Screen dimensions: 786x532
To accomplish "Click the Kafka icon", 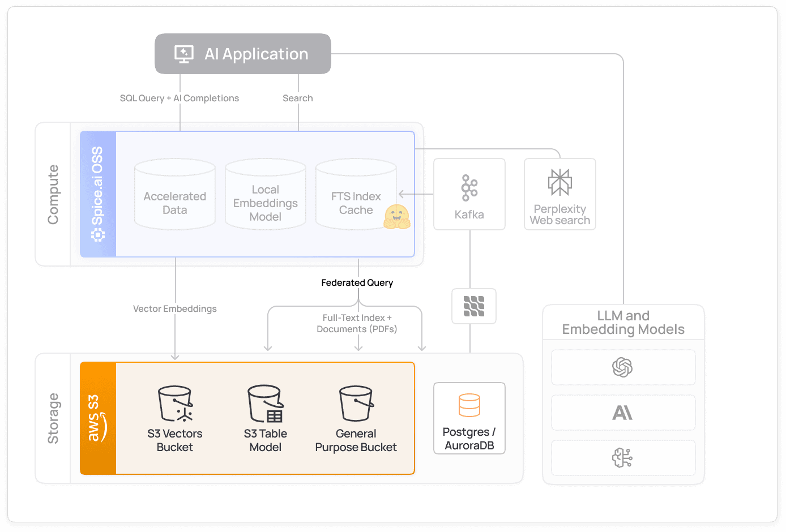I will tap(469, 188).
